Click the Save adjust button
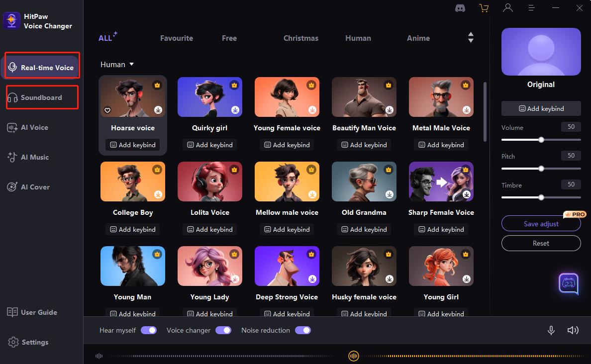591x364 pixels. 541,224
